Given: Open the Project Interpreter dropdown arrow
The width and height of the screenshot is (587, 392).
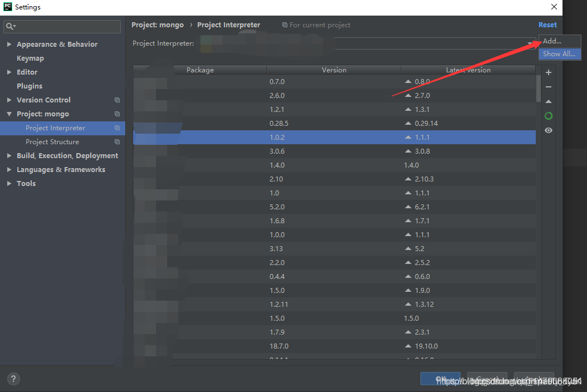Looking at the screenshot, I should click(x=530, y=43).
